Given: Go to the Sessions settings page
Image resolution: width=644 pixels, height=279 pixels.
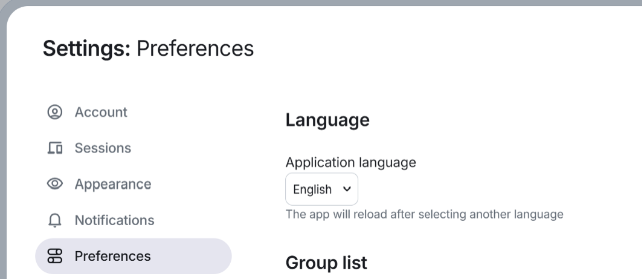Looking at the screenshot, I should tap(103, 148).
